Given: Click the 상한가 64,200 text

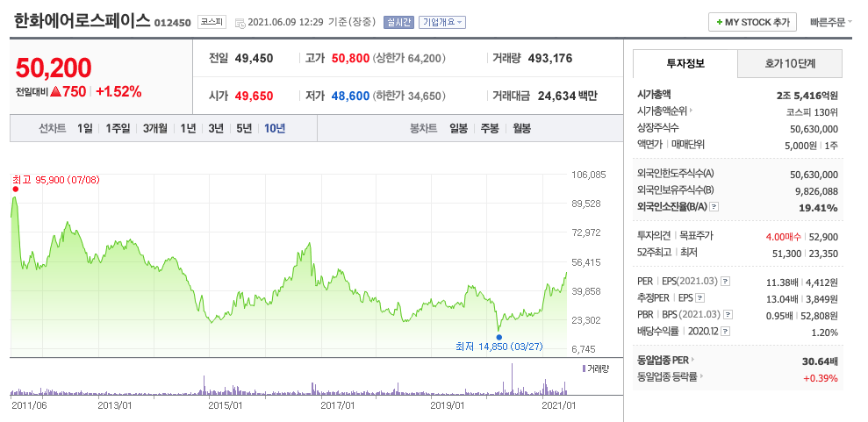Looking at the screenshot, I should (x=409, y=58).
